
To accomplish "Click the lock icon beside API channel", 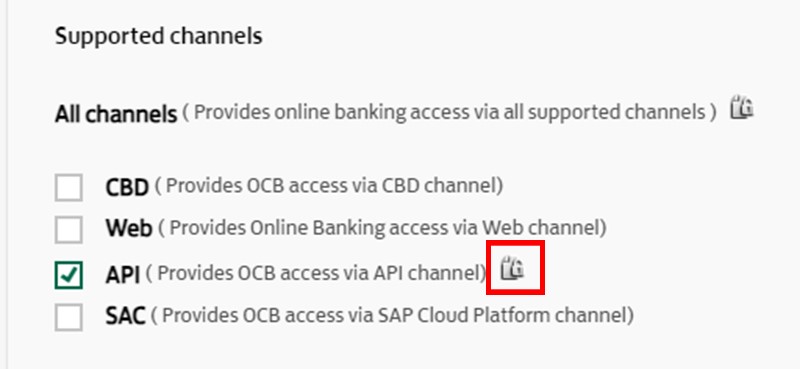I will click(512, 268).
